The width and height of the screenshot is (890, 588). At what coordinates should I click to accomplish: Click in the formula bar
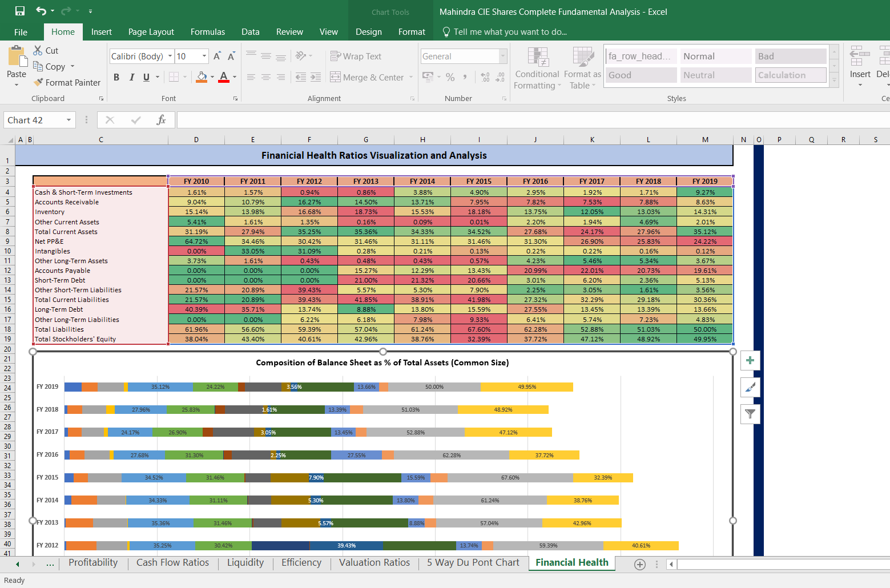pos(533,120)
